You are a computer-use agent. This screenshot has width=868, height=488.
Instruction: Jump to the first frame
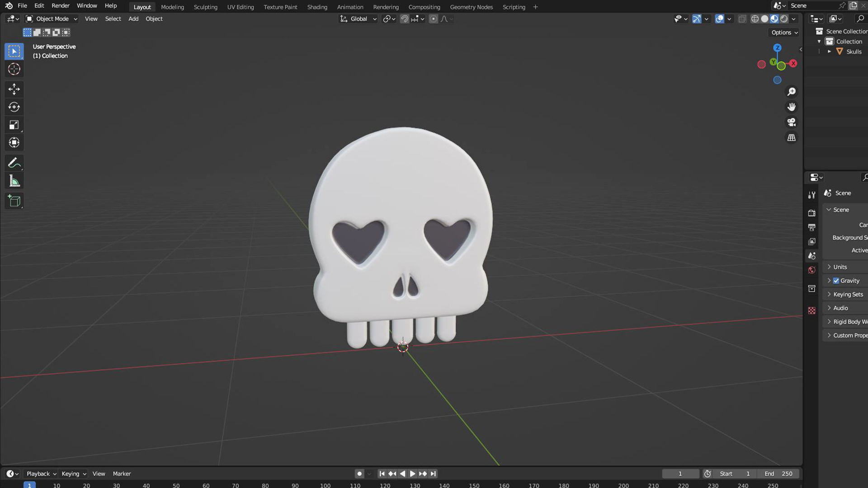[x=382, y=474]
